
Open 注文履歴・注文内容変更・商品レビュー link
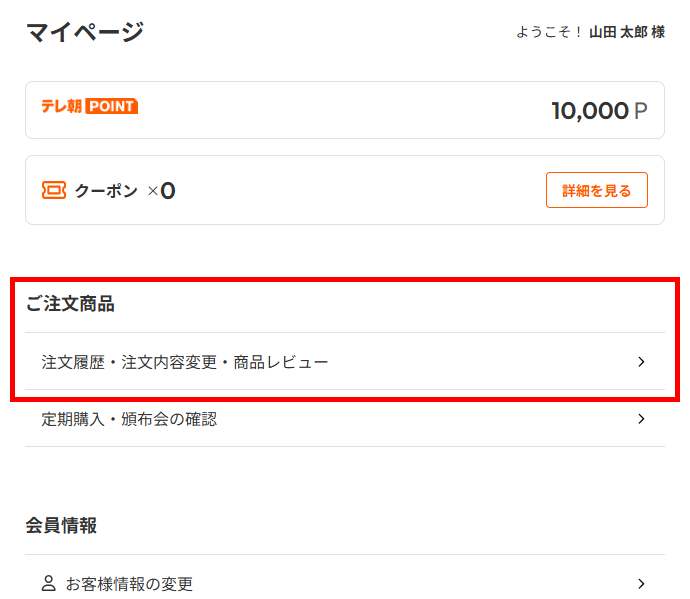185,362
